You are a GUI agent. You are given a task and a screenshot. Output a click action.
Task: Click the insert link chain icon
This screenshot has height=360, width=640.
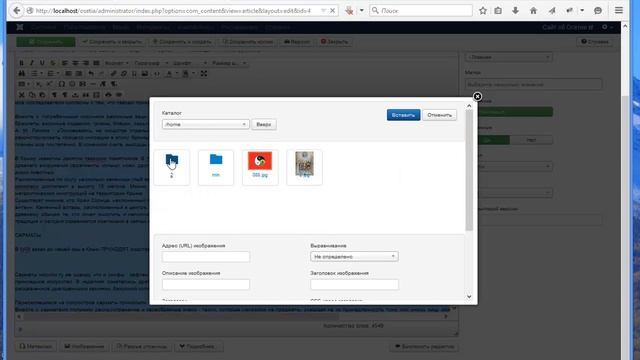click(x=113, y=73)
